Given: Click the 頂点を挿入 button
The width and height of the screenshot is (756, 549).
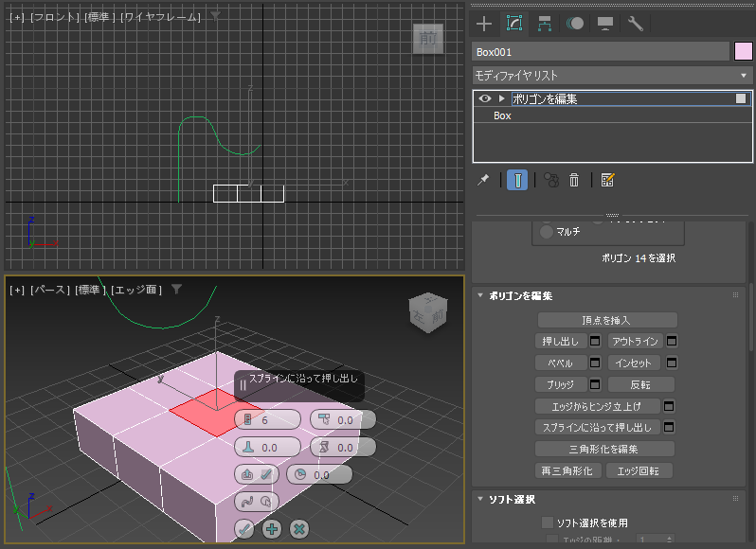Looking at the screenshot, I should [607, 320].
